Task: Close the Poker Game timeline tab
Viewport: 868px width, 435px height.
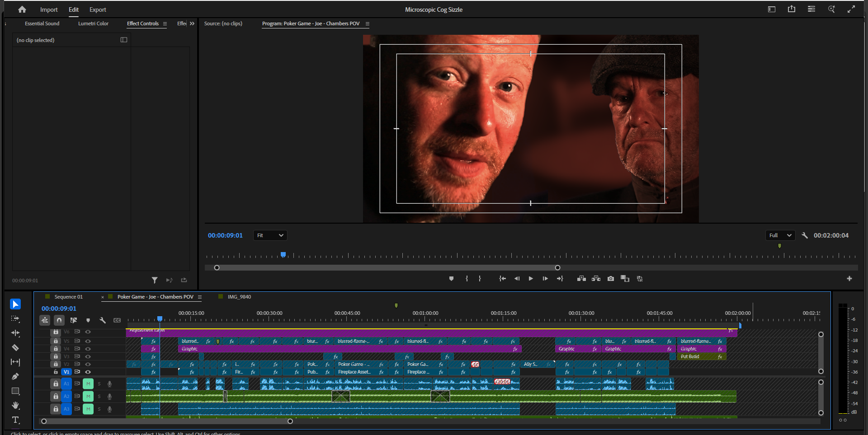Action: [x=103, y=297]
